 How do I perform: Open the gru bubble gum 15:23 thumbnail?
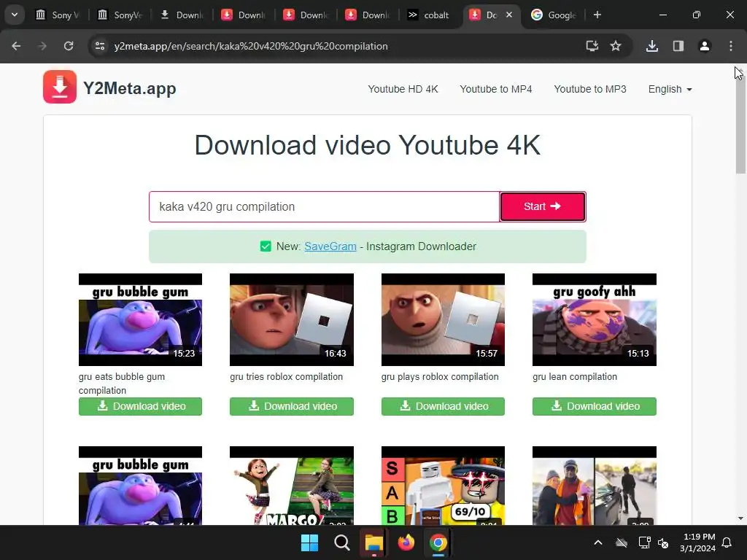pyautogui.click(x=140, y=319)
